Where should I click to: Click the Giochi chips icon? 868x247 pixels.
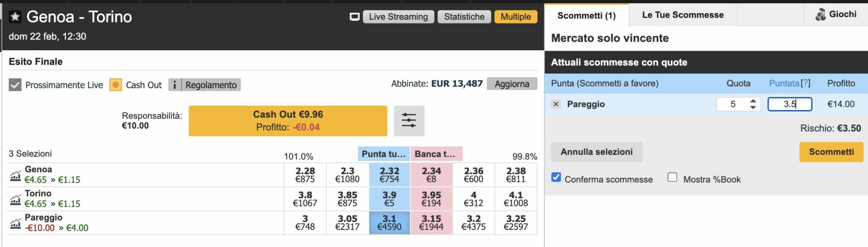pos(820,15)
